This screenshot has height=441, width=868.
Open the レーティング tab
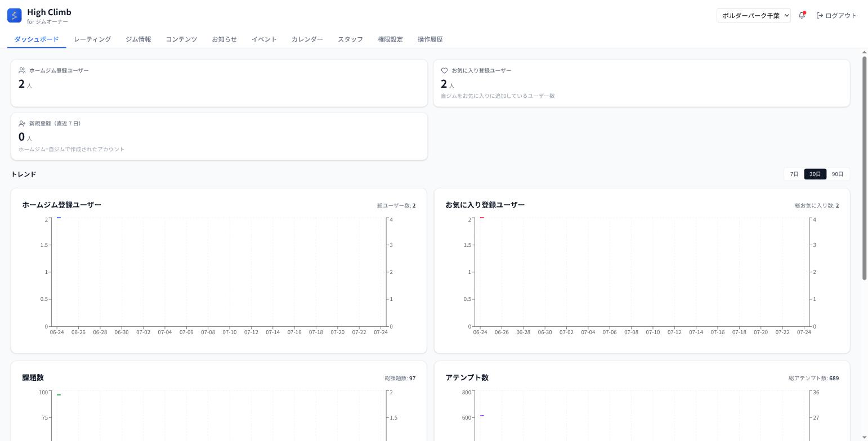(92, 39)
